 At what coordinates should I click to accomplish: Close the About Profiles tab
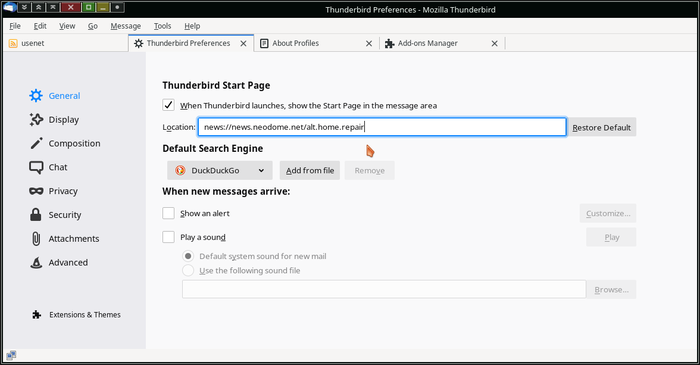(x=369, y=43)
